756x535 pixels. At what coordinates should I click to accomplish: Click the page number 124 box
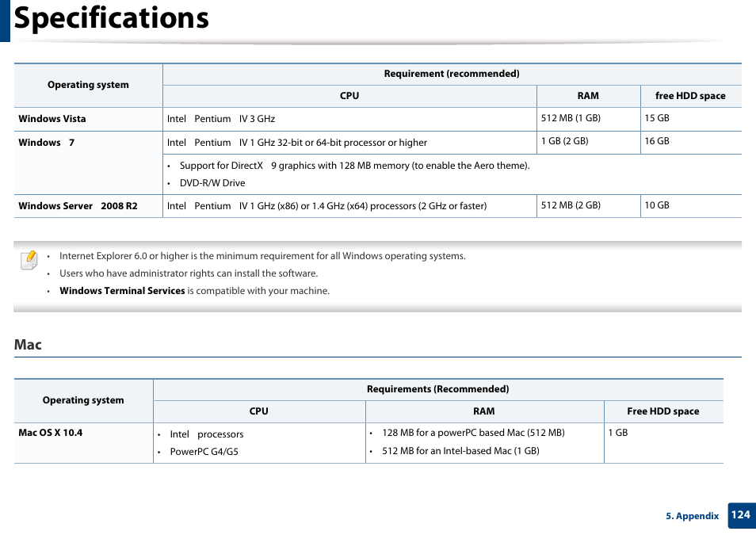click(741, 515)
